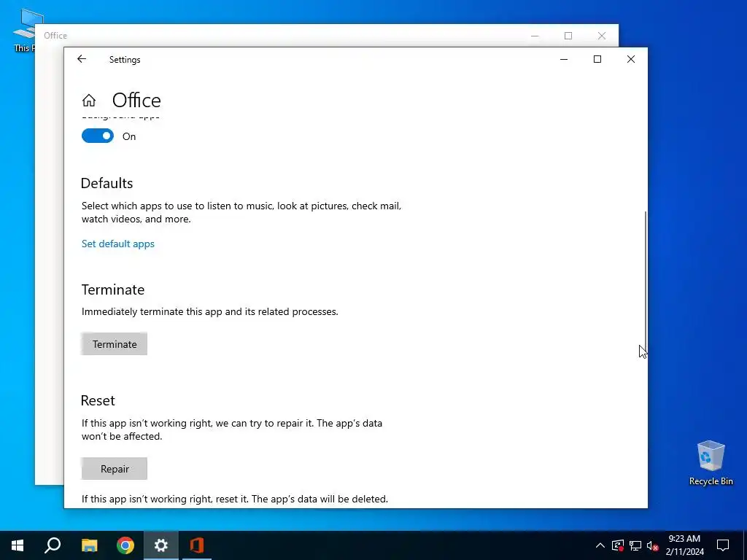Open Settings home via the house icon
Viewport: 747px width, 560px height.
(x=88, y=101)
